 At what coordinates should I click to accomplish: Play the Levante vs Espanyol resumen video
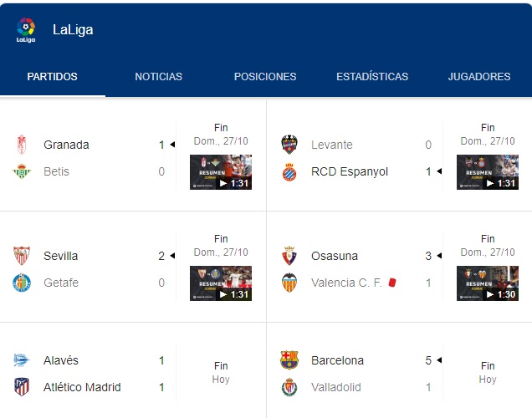(x=488, y=172)
